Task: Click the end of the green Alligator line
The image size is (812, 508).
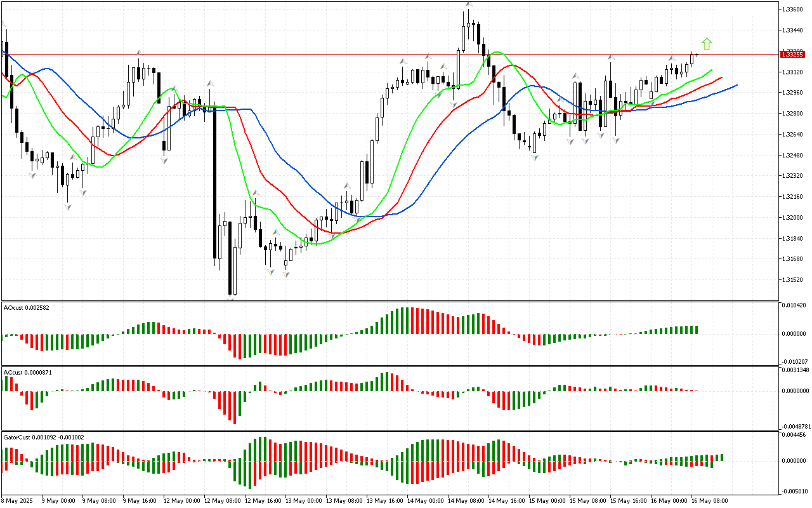Action: [x=712, y=70]
